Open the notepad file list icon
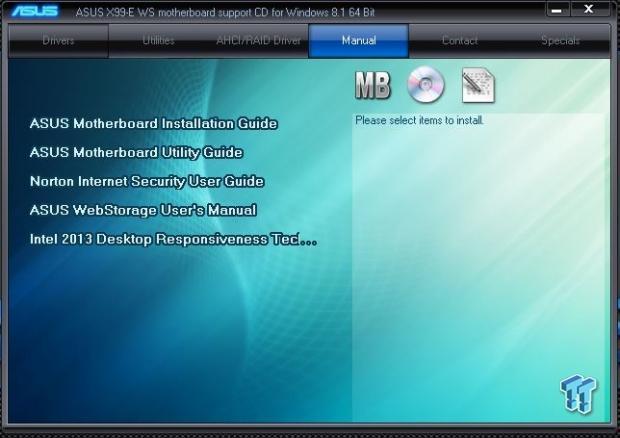 (x=478, y=85)
